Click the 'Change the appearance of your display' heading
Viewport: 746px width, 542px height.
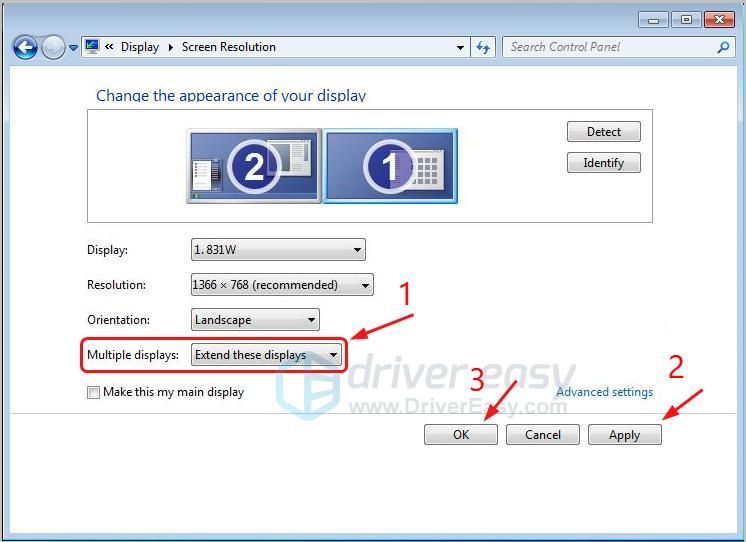[231, 95]
